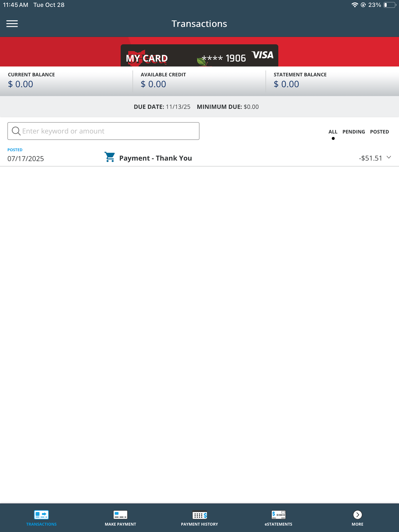The width and height of the screenshot is (399, 532).
Task: Open MORE label in bottom bar
Action: pos(357,524)
